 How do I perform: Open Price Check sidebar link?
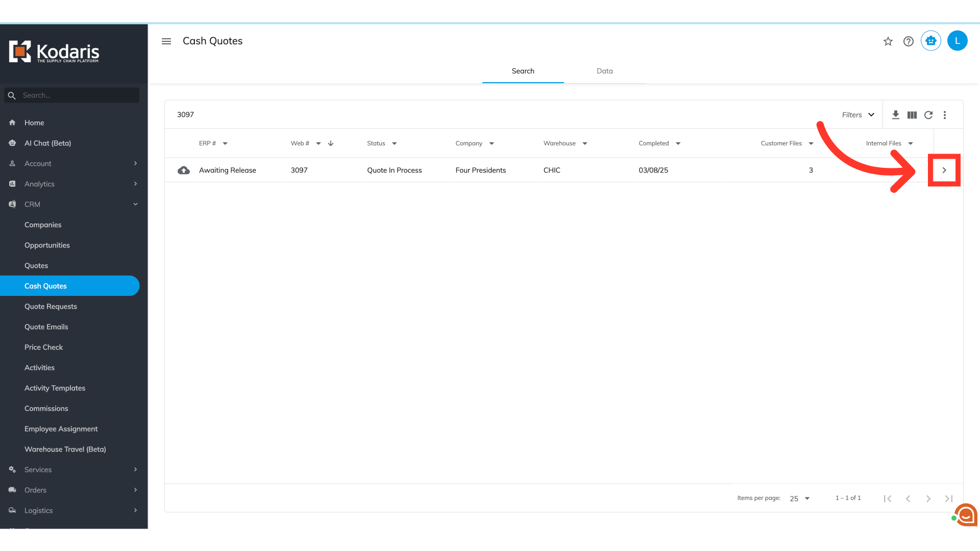pos(43,347)
